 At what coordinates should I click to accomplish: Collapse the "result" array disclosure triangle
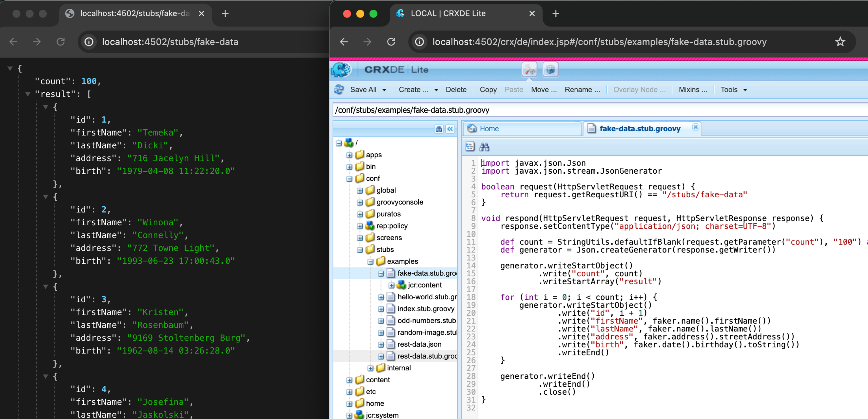28,94
